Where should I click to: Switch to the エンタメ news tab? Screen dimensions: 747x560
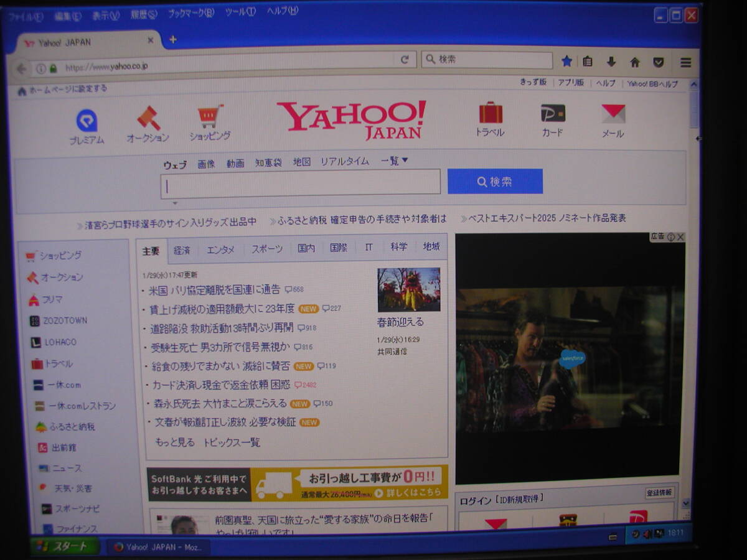tap(220, 250)
